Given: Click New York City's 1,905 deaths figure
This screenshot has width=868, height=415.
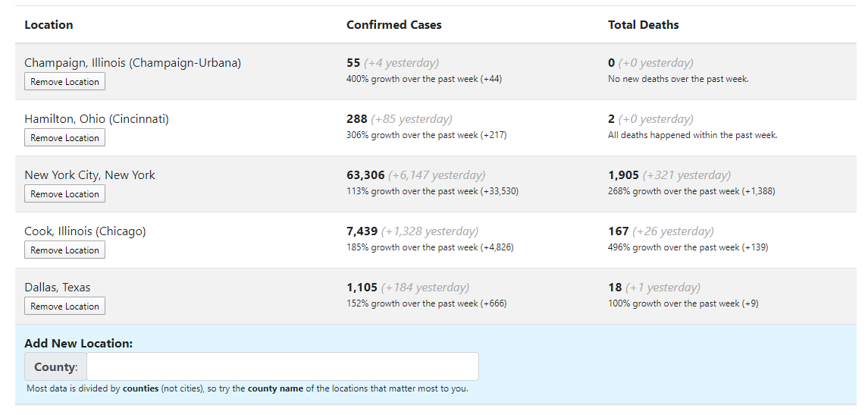Looking at the screenshot, I should [623, 175].
